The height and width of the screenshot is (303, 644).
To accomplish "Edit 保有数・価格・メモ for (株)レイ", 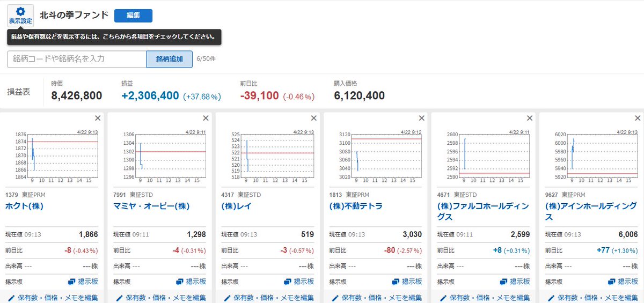I will click(x=268, y=298).
